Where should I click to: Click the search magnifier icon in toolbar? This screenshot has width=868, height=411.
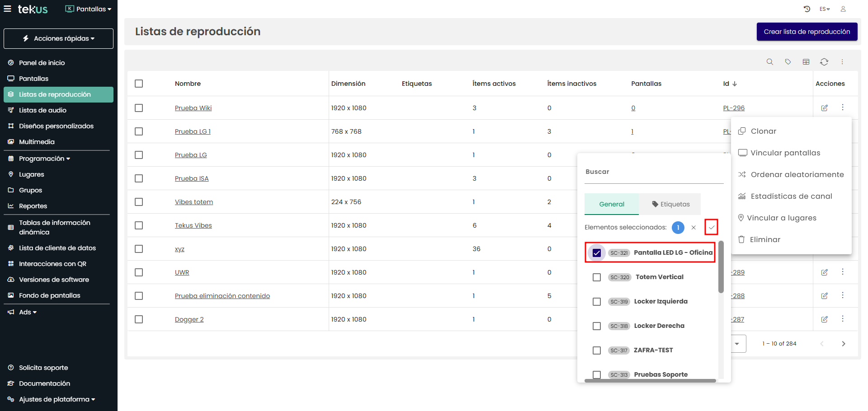769,62
